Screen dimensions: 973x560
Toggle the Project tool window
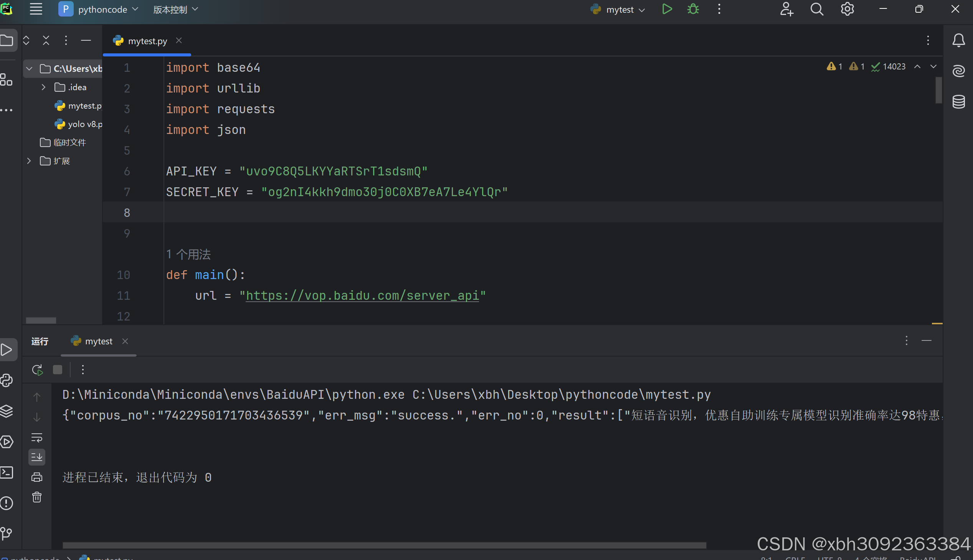(7, 40)
